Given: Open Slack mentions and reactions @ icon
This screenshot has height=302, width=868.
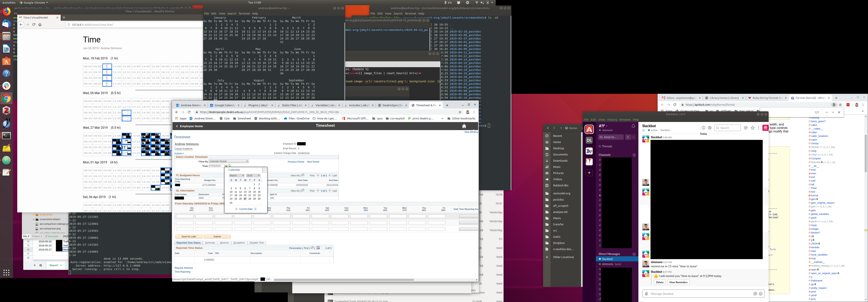Looking at the screenshot, I should pos(746,128).
